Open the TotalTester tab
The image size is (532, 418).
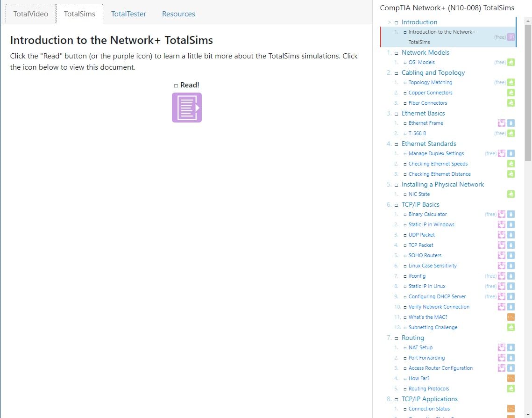click(x=128, y=14)
